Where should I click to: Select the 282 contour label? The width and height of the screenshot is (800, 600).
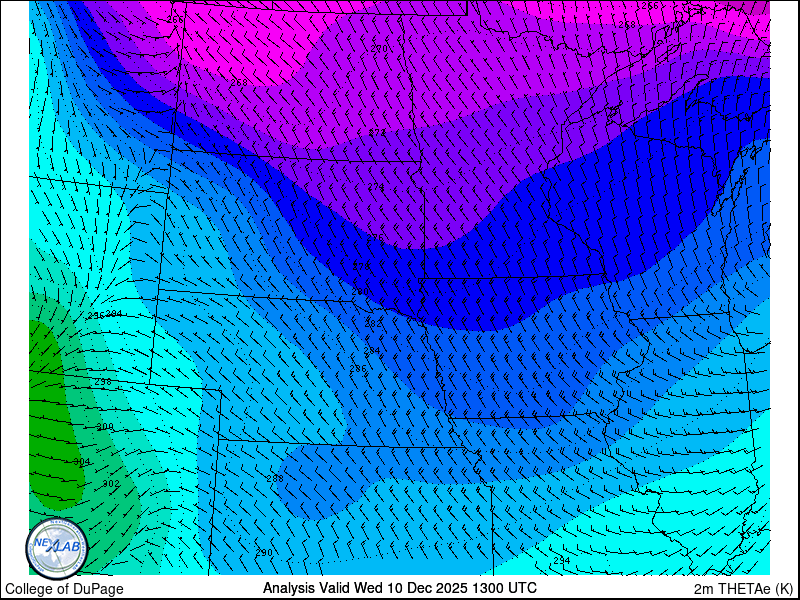(373, 323)
